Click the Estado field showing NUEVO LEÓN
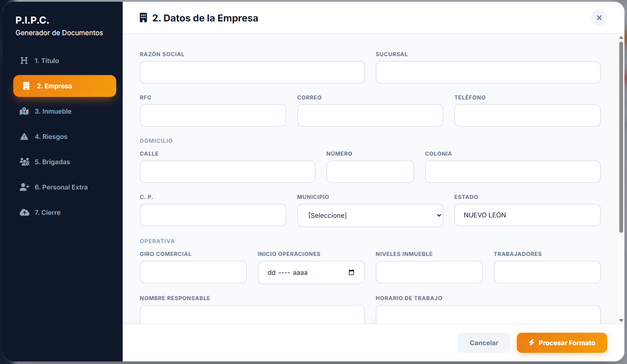The image size is (627, 364). (528, 215)
